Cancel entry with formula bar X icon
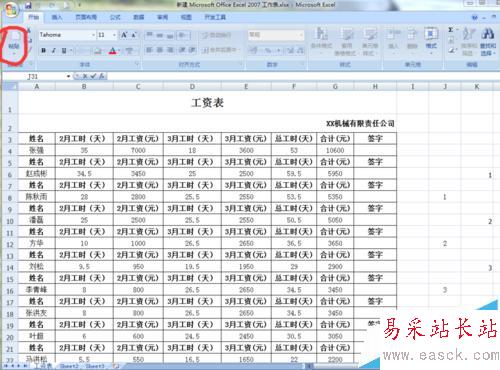This screenshot has height=370, width=500. (85, 77)
